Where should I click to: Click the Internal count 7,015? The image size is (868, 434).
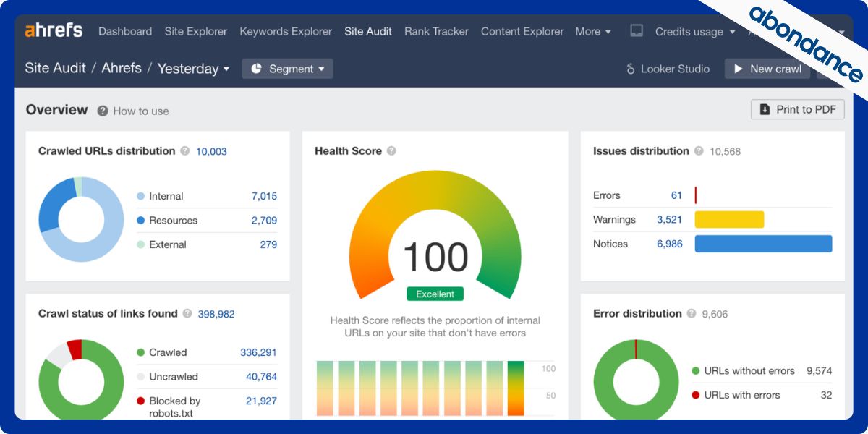pos(264,196)
